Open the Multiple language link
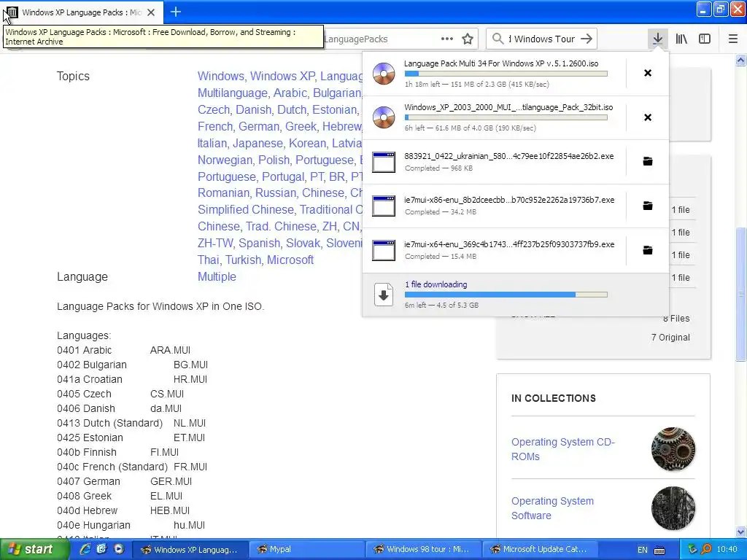This screenshot has height=560, width=747. pos(217,276)
